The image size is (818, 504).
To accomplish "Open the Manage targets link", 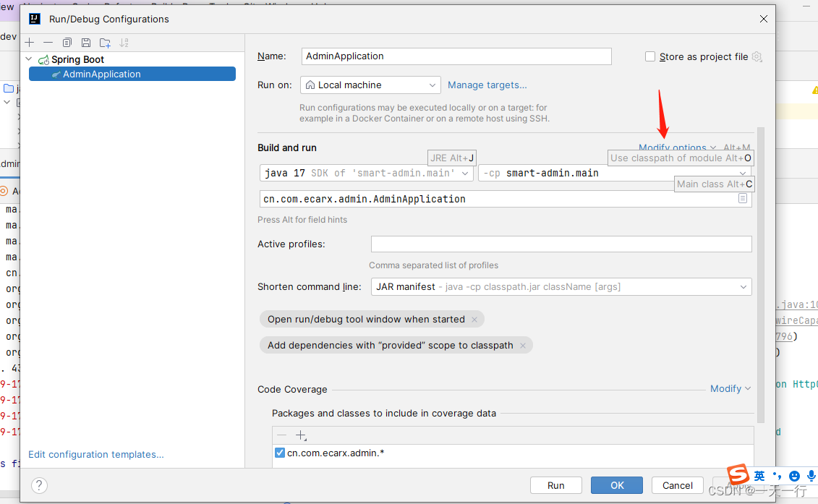I will coord(487,85).
